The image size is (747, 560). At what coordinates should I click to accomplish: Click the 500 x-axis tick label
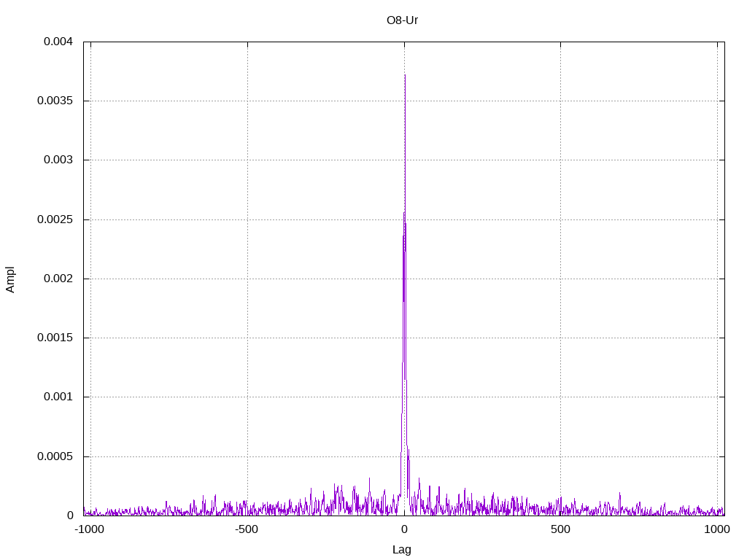point(560,529)
